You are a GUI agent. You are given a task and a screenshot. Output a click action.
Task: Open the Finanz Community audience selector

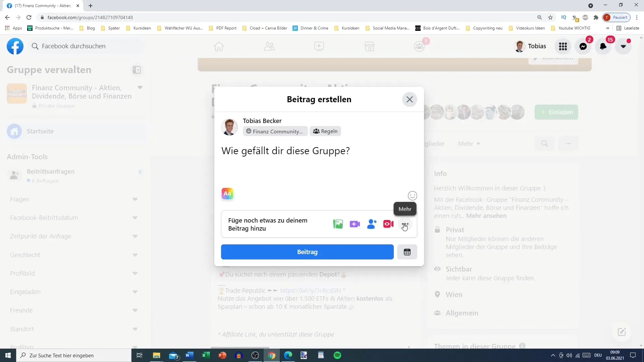[275, 131]
